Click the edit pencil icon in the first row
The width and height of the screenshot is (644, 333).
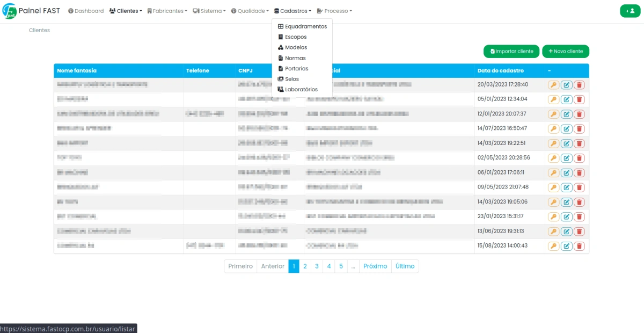point(567,84)
